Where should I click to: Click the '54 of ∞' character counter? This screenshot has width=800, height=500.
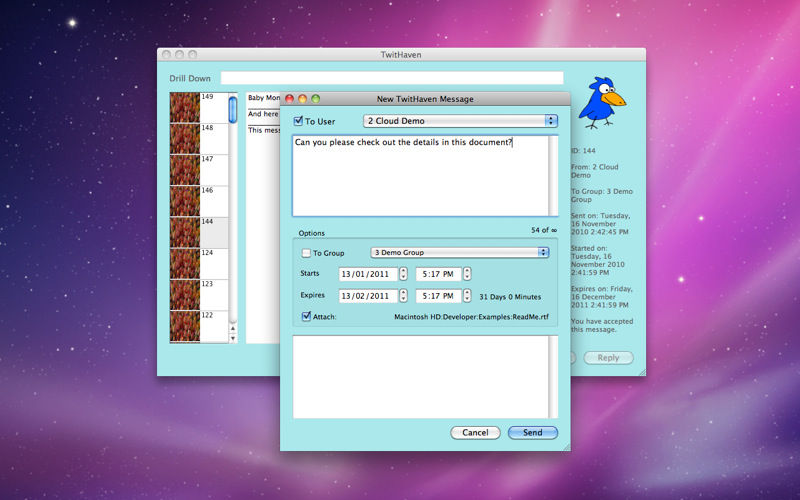(x=543, y=230)
